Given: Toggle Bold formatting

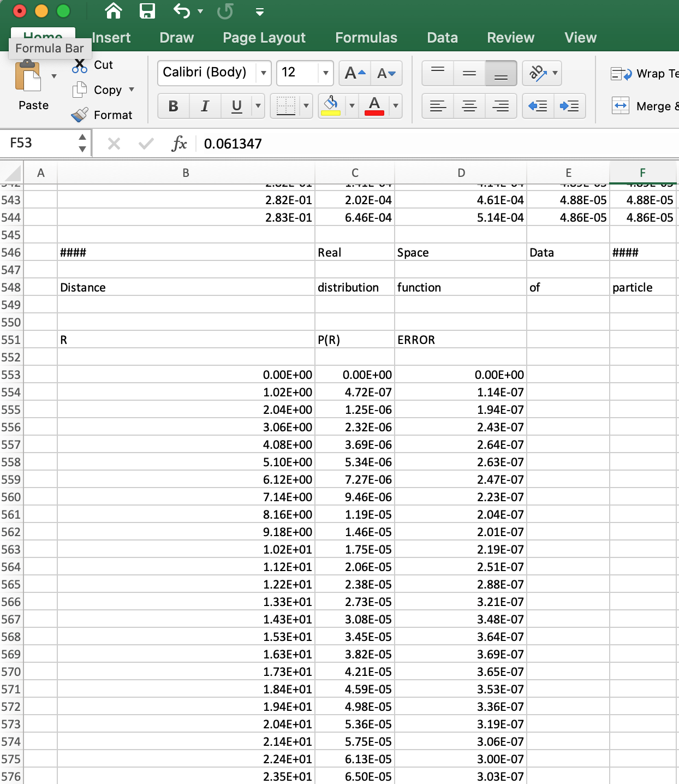Looking at the screenshot, I should click(x=174, y=106).
